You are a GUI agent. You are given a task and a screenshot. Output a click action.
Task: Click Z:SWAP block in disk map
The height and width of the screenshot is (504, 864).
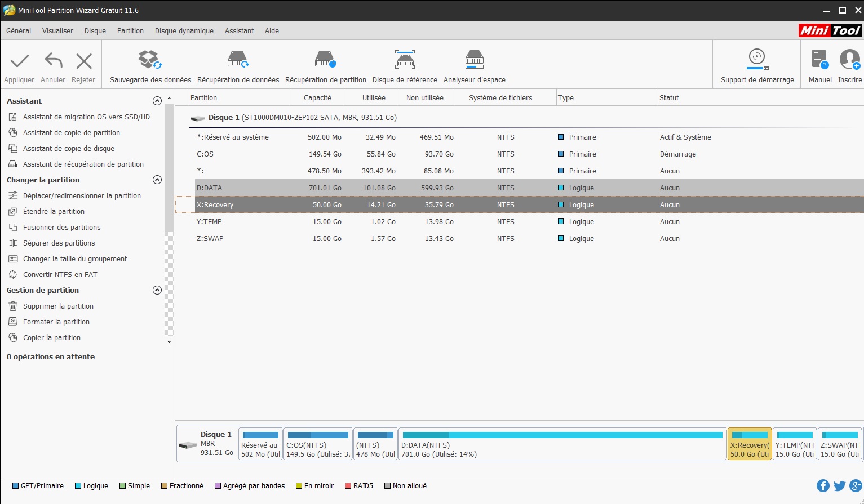(x=840, y=444)
